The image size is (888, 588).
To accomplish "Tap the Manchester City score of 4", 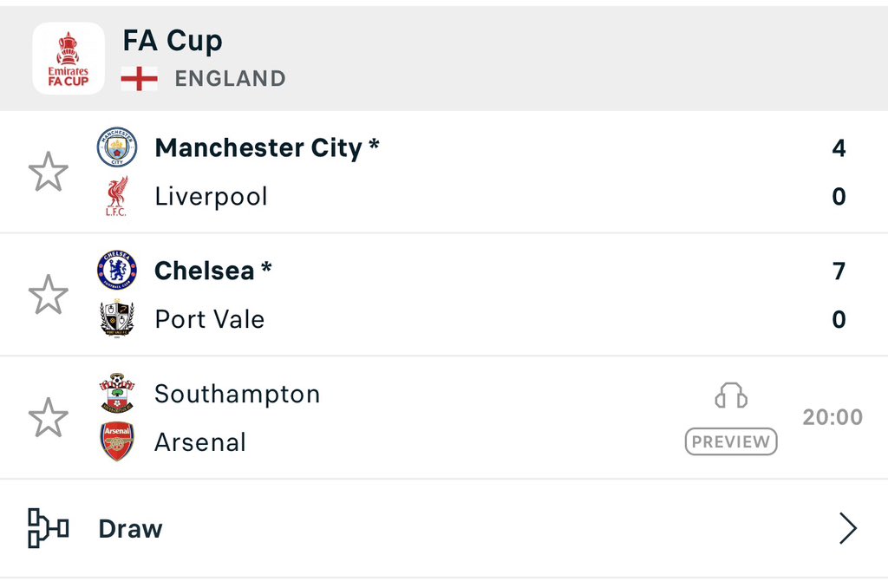I will pyautogui.click(x=839, y=148).
